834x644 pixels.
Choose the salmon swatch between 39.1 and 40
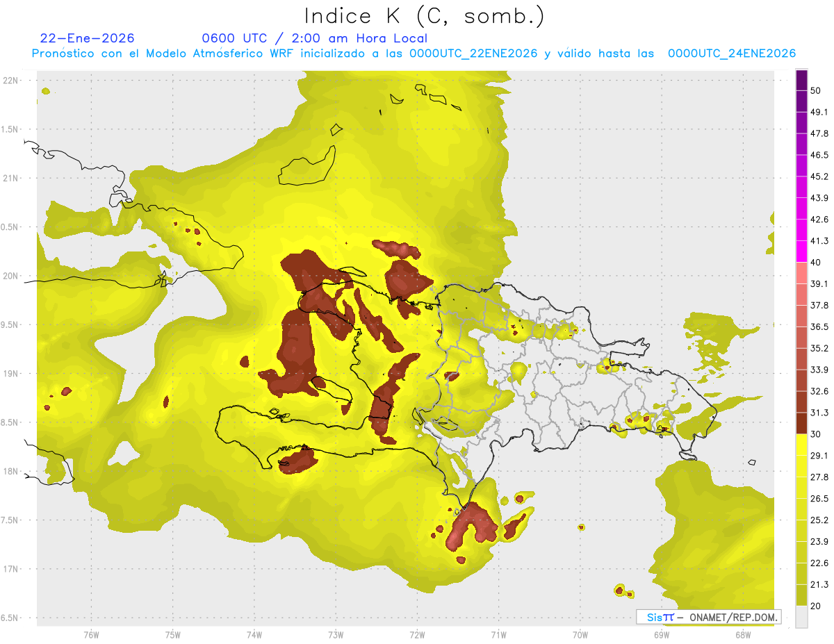801,273
